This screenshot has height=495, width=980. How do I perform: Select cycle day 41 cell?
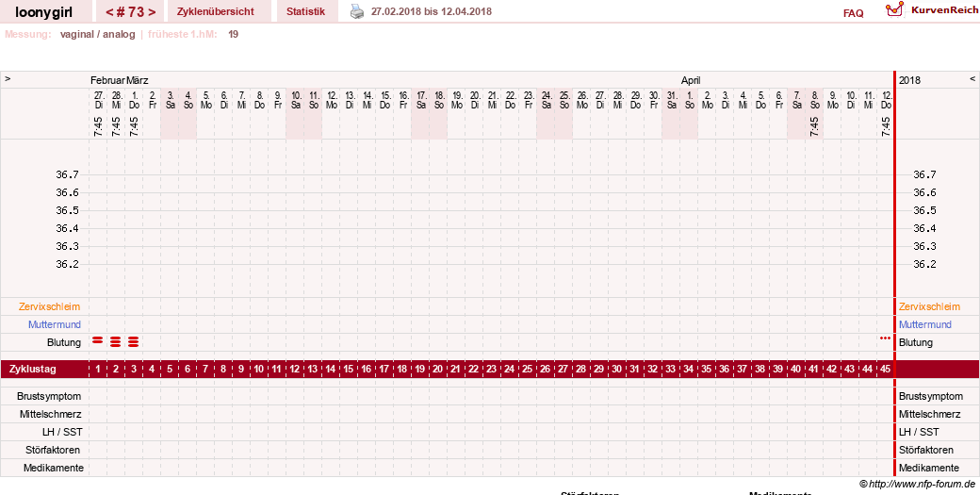814,370
